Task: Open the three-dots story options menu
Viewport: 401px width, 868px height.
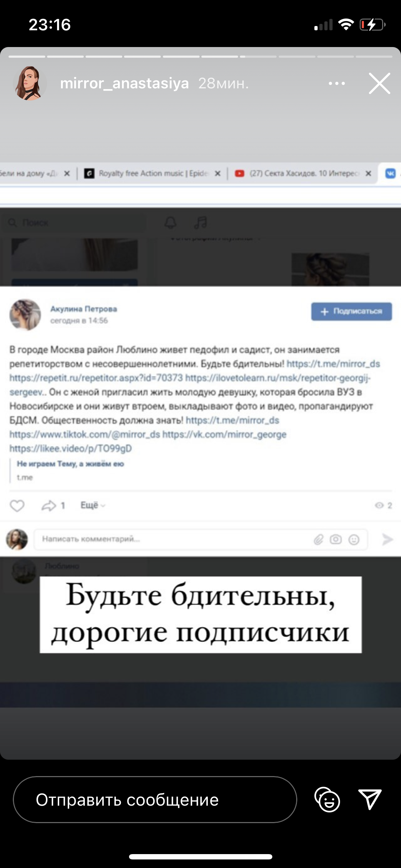Action: tap(336, 83)
